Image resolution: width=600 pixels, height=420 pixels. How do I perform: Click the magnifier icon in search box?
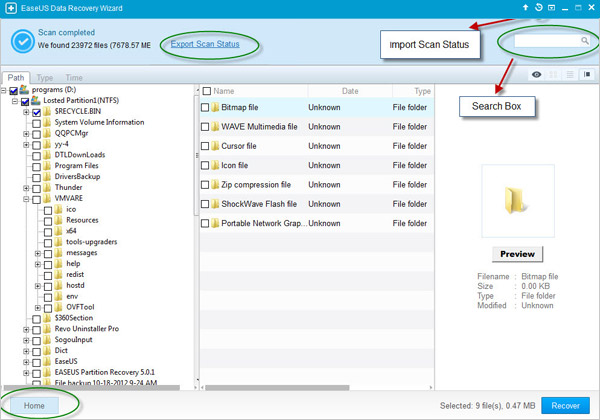[x=584, y=41]
